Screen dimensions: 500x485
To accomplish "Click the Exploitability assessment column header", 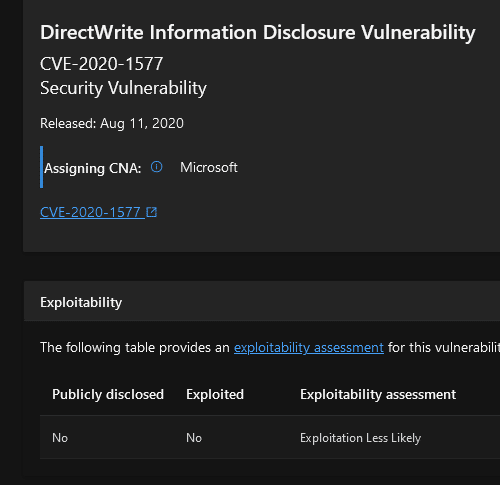I will click(x=378, y=395).
